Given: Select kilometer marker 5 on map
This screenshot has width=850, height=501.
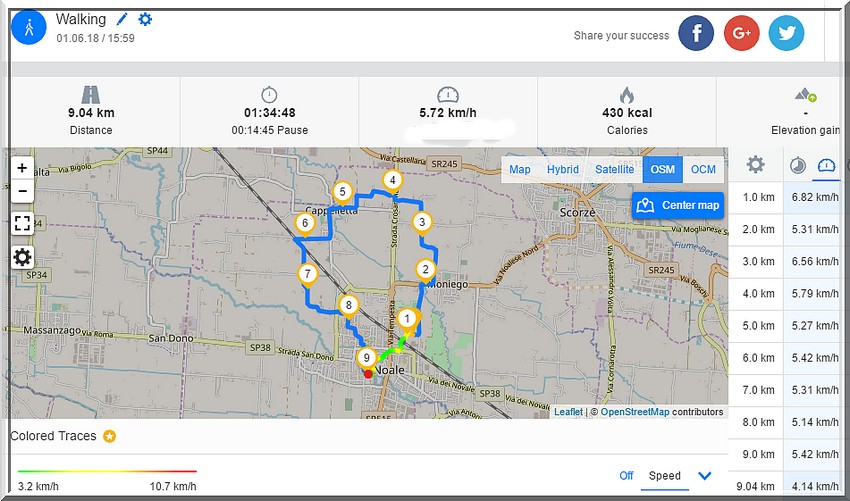Looking at the screenshot, I should [342, 193].
